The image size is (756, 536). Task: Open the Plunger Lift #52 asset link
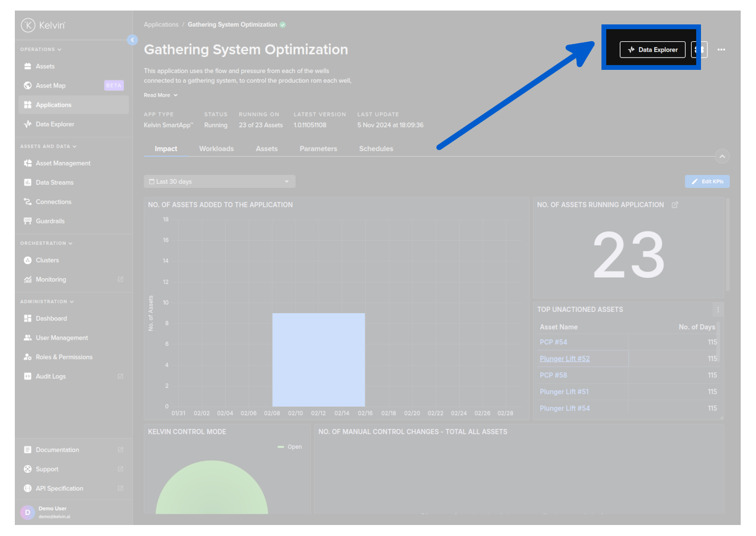(x=565, y=359)
